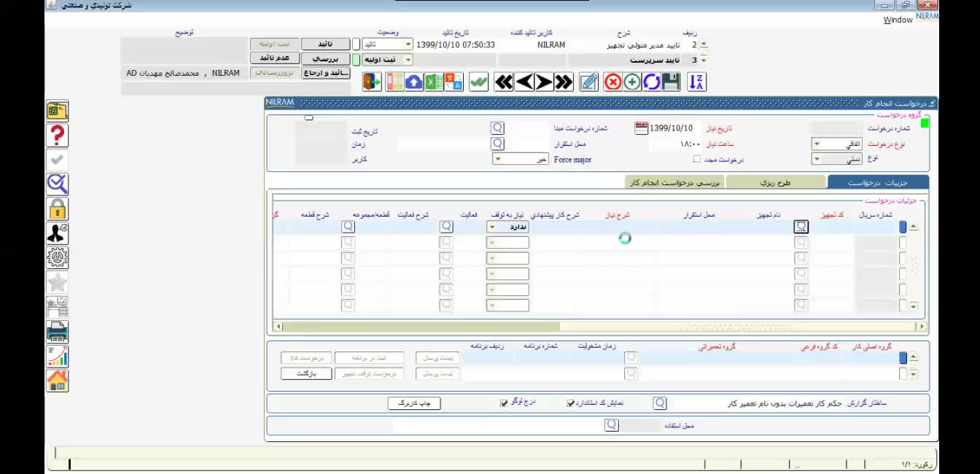Click the red X delete icon

tap(612, 82)
